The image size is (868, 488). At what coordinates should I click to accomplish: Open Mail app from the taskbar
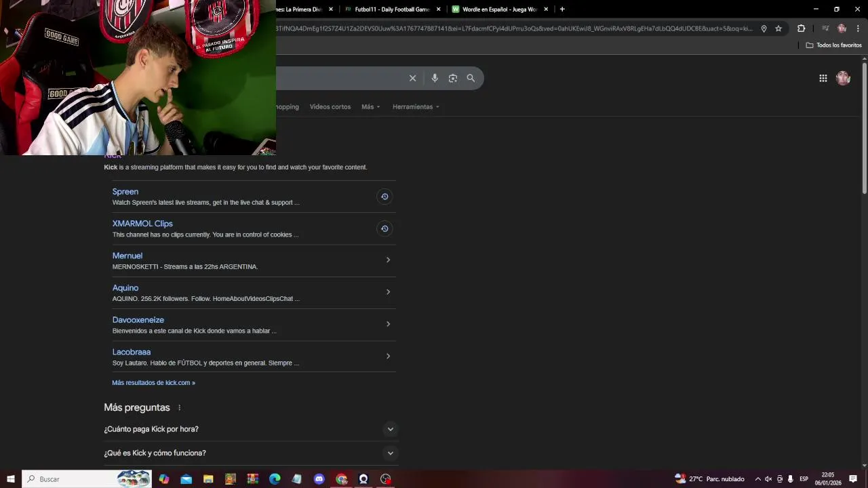pyautogui.click(x=186, y=479)
